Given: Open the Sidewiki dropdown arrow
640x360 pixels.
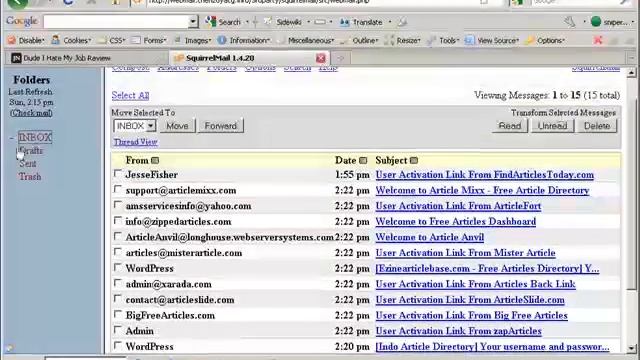Looking at the screenshot, I should [309, 22].
